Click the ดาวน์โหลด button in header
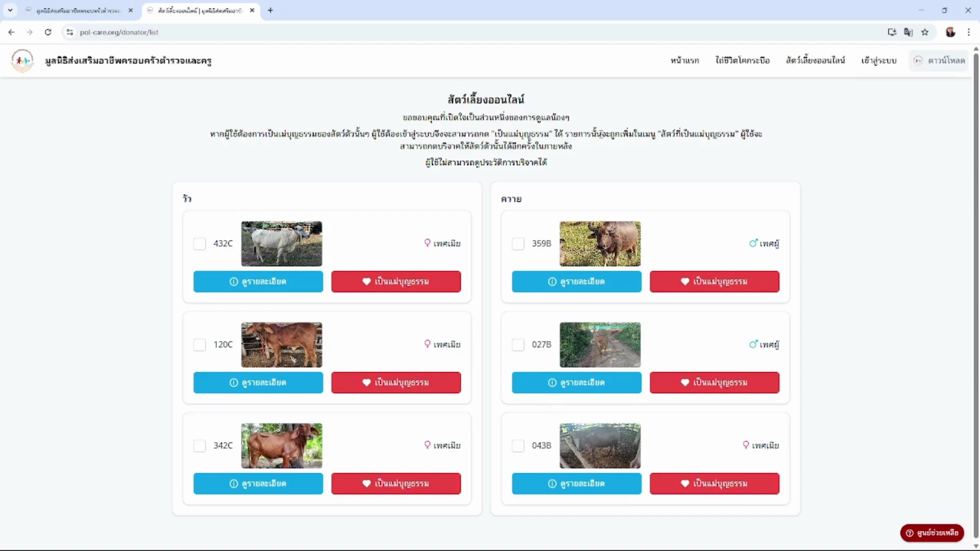The height and width of the screenshot is (551, 980). tap(939, 61)
